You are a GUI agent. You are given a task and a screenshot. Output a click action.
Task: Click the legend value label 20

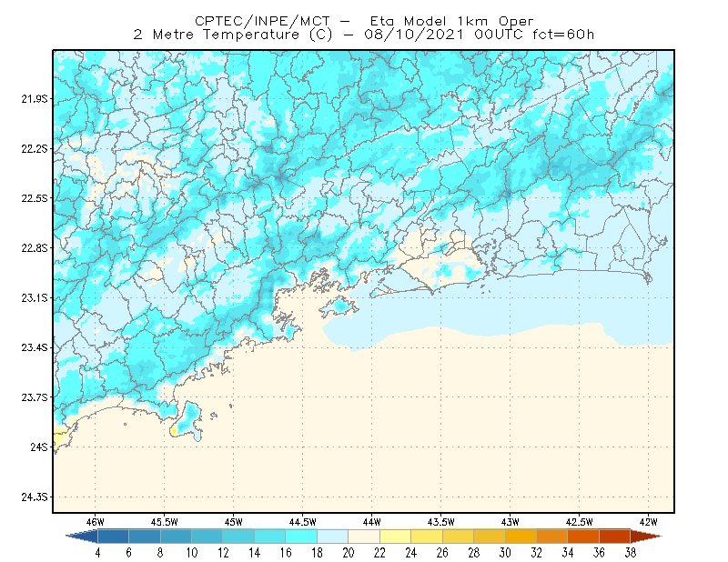pyautogui.click(x=349, y=553)
